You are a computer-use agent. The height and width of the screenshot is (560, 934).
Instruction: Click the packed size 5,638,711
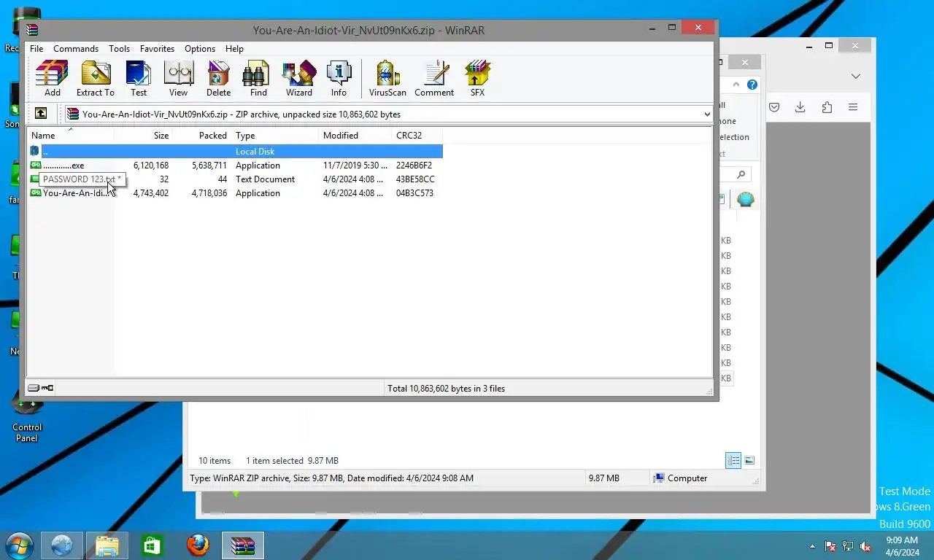[x=209, y=166]
